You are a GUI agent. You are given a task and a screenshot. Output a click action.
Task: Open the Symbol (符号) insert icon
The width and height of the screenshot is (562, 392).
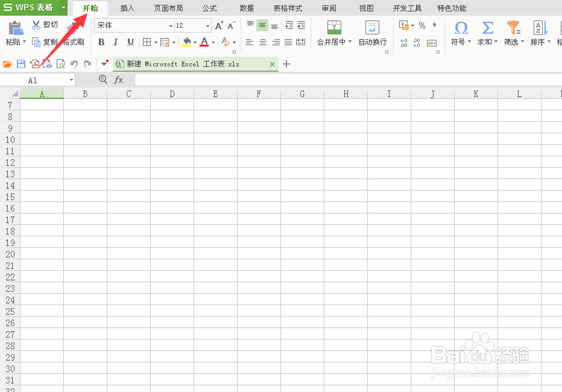click(x=461, y=27)
